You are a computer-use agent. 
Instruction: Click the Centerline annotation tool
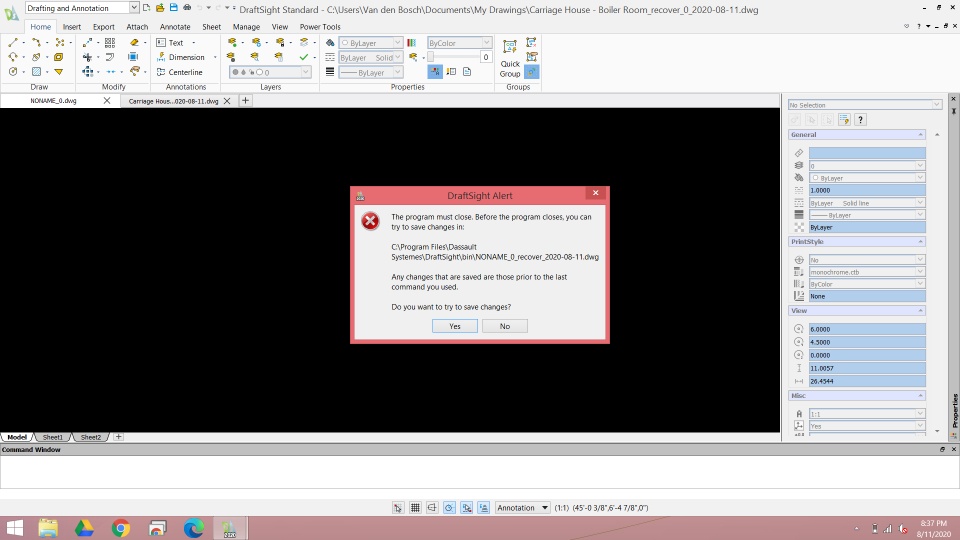[x=179, y=72]
